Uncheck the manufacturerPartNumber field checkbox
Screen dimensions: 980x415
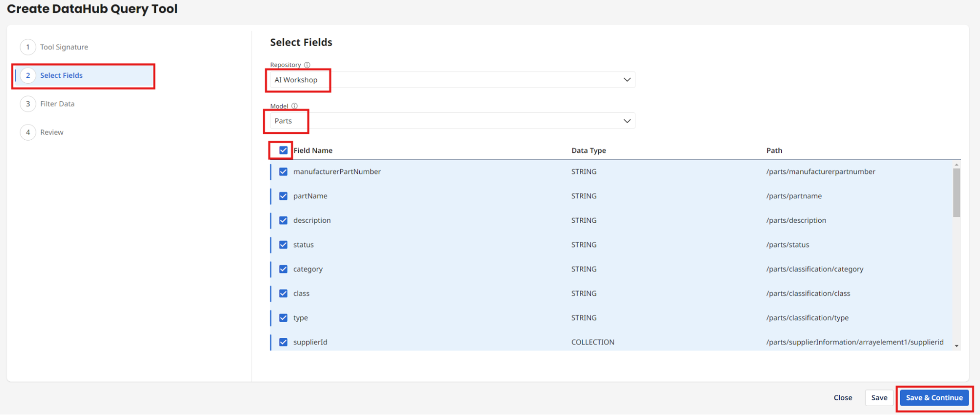[283, 171]
